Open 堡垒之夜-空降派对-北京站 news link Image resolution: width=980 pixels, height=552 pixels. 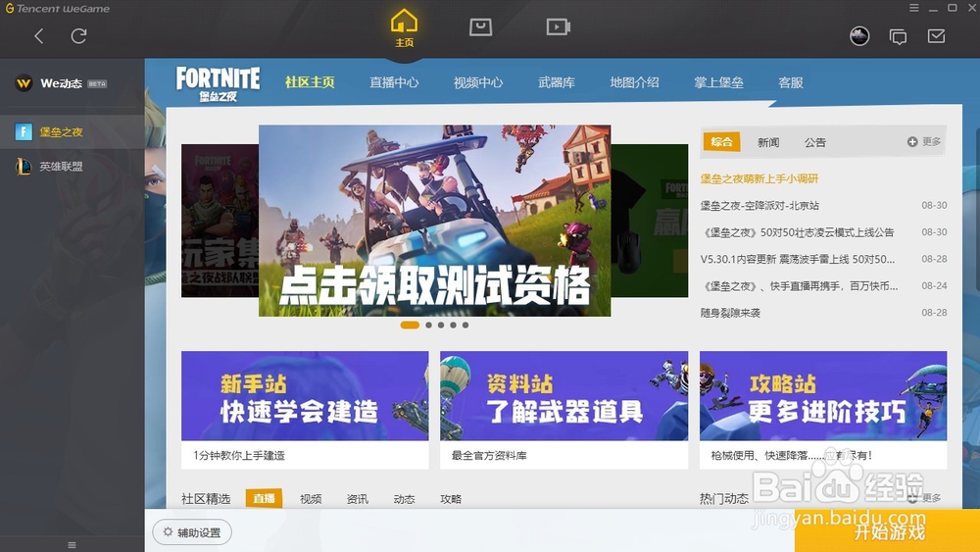pos(759,206)
